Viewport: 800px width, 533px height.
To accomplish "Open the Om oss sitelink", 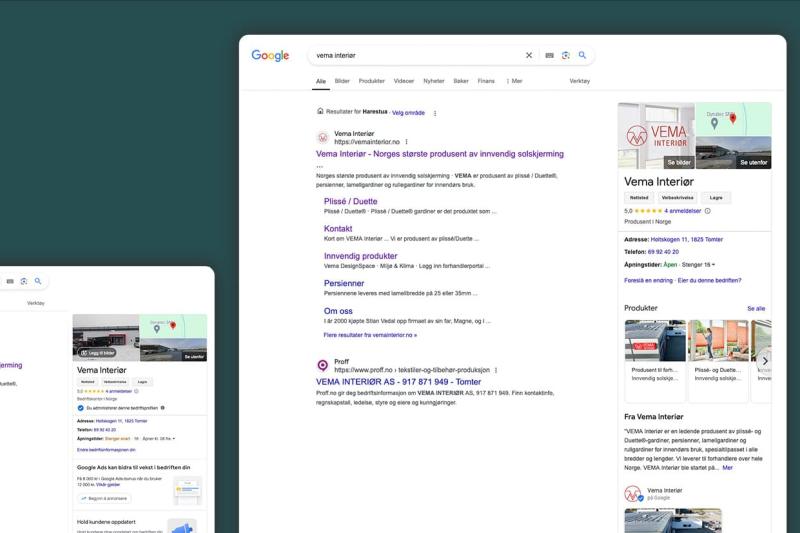I will (x=338, y=311).
